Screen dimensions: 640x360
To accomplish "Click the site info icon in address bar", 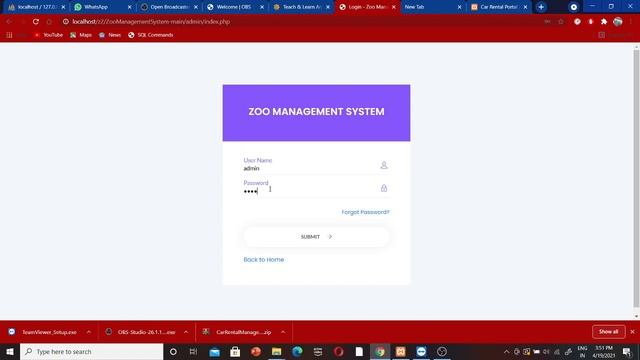I will pos(65,22).
